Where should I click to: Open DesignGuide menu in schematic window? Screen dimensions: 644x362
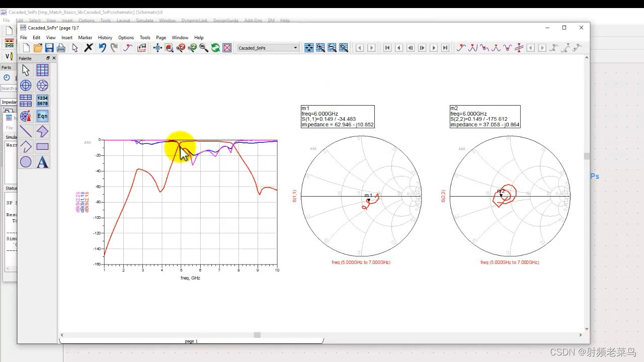coord(225,21)
